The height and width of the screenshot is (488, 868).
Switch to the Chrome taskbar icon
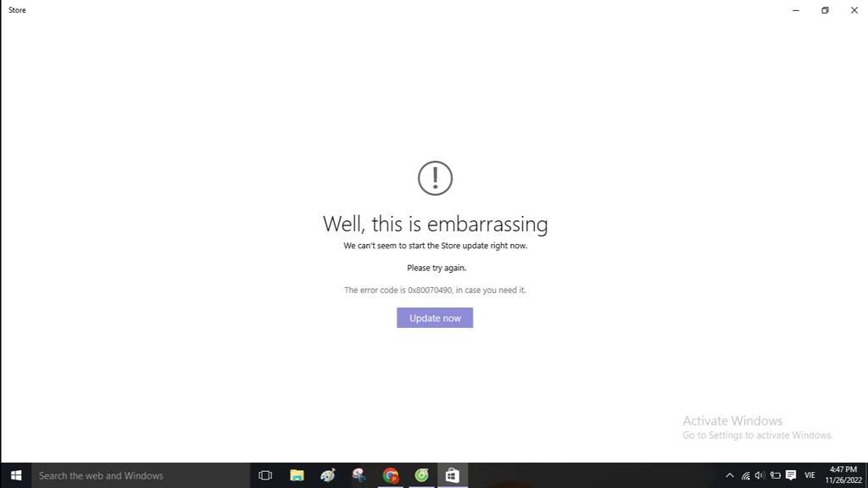click(x=390, y=475)
